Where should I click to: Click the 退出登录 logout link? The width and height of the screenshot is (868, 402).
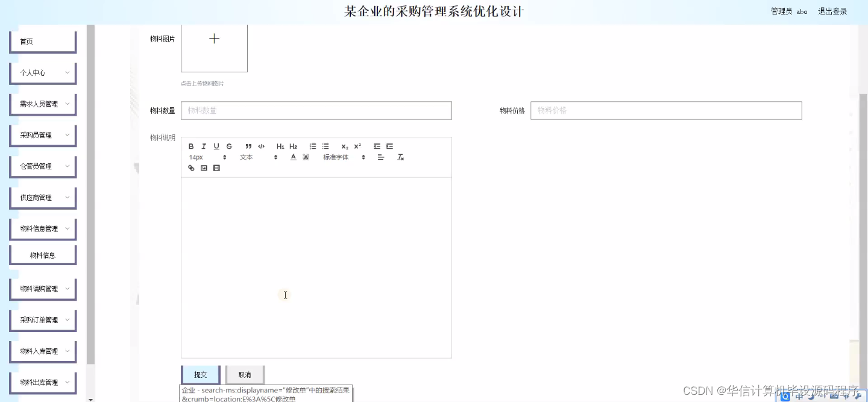click(832, 11)
